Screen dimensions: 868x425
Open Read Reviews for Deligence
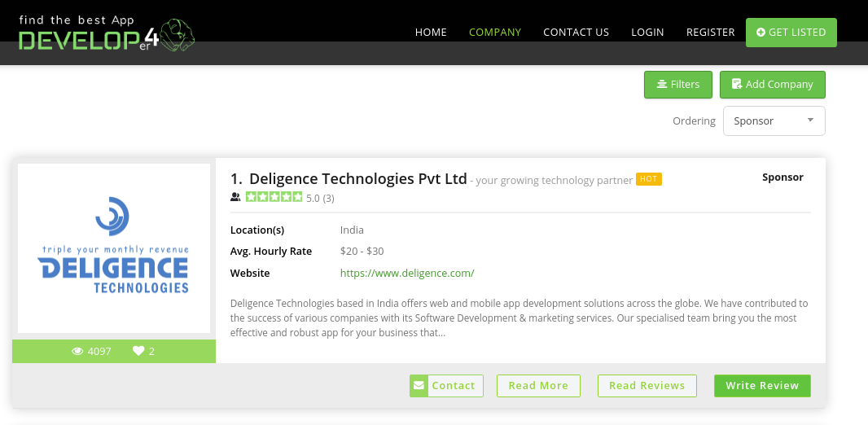(x=647, y=386)
